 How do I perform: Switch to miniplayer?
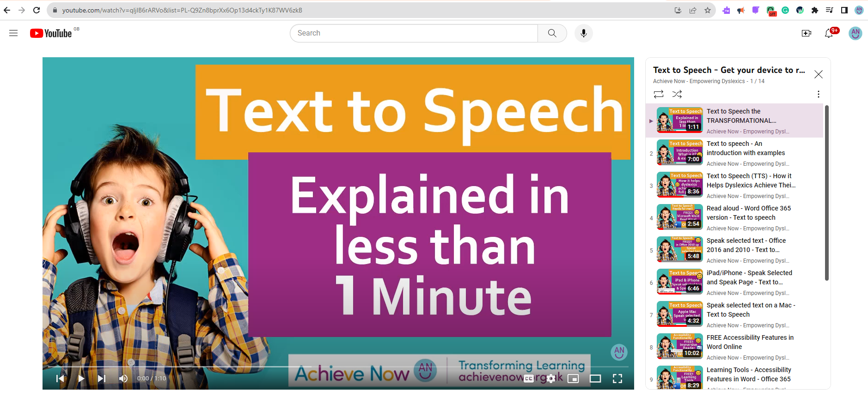tap(573, 379)
